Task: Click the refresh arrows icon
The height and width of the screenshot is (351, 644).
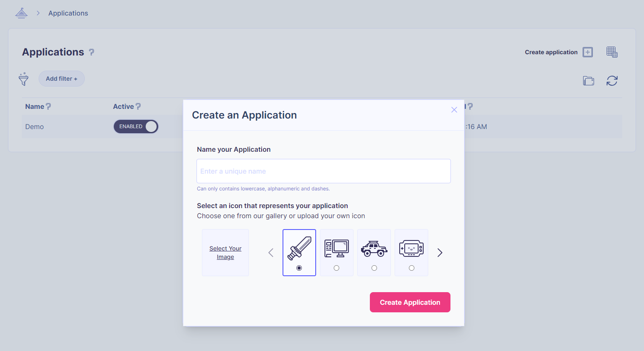Action: [x=612, y=81]
